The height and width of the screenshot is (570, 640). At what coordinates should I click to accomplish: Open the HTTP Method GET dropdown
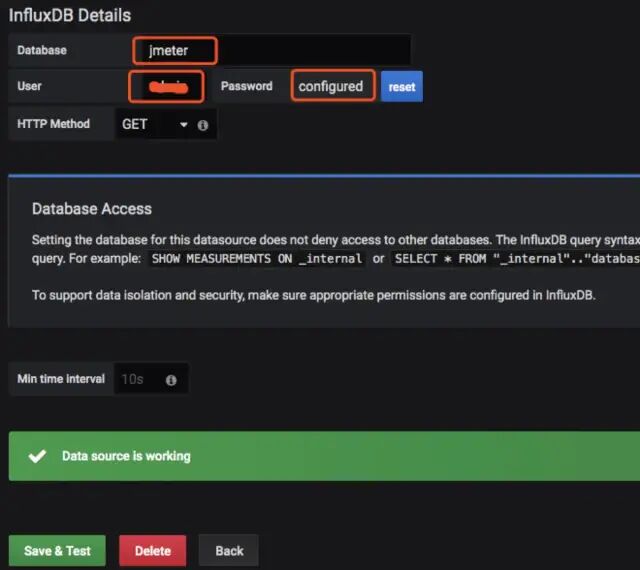coord(155,124)
